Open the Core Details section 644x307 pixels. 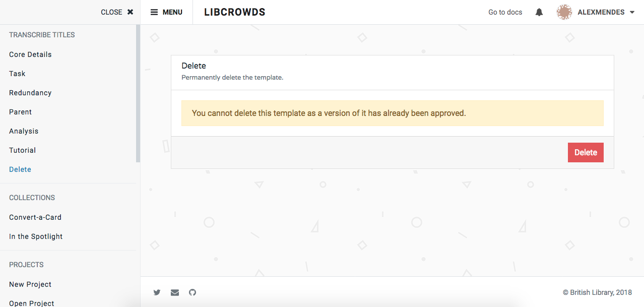[x=30, y=54]
